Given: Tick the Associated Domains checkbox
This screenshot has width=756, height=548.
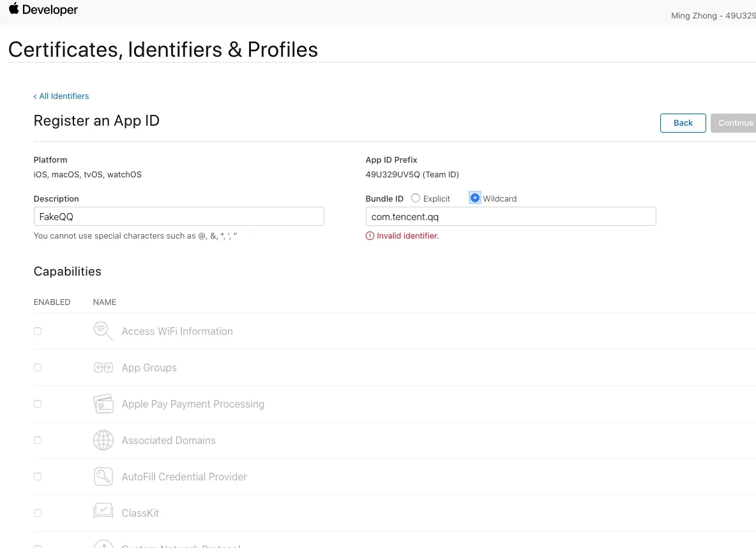Looking at the screenshot, I should pyautogui.click(x=38, y=440).
